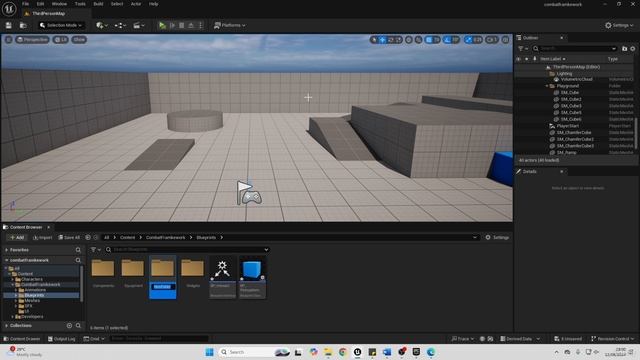This screenshot has height=360, width=640.
Task: Expand the Characters folder in tree
Action: point(13,279)
